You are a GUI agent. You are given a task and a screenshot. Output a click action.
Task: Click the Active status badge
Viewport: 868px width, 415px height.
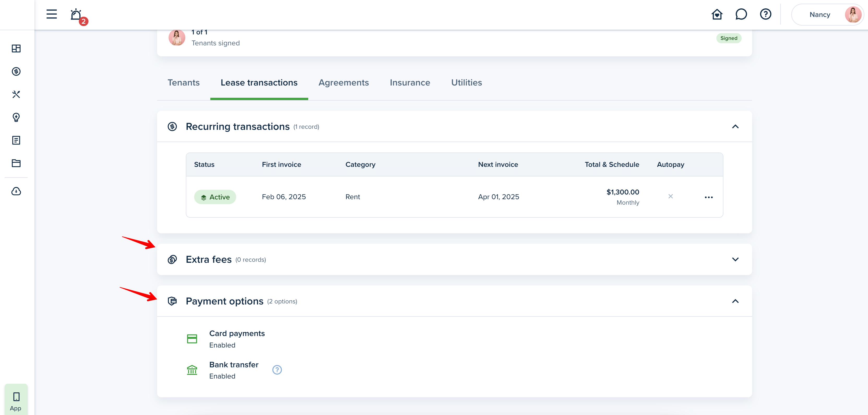click(215, 197)
